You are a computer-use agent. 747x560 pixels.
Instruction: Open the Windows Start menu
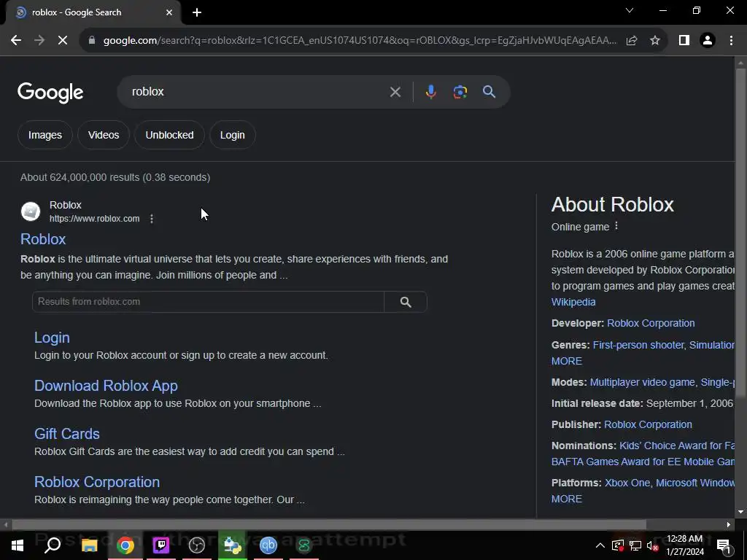18,545
